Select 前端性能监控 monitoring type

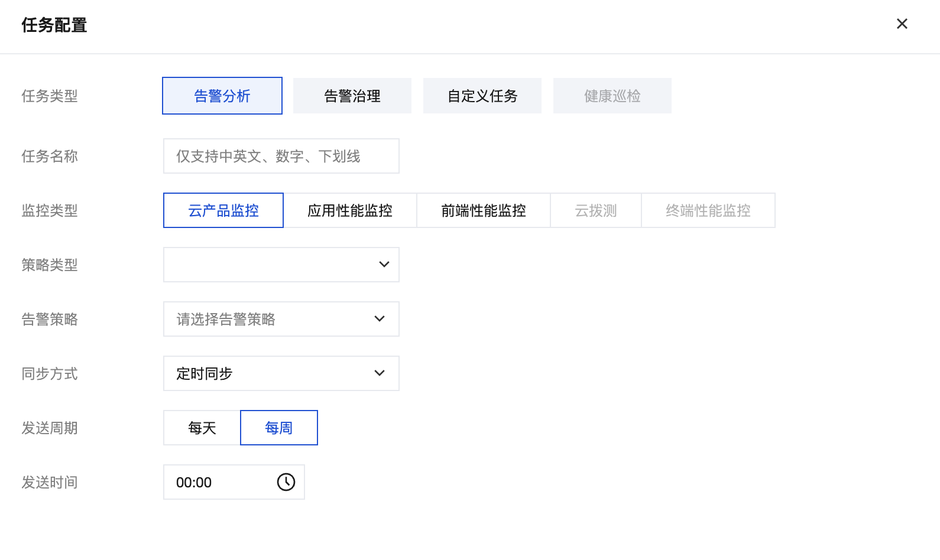pos(484,210)
